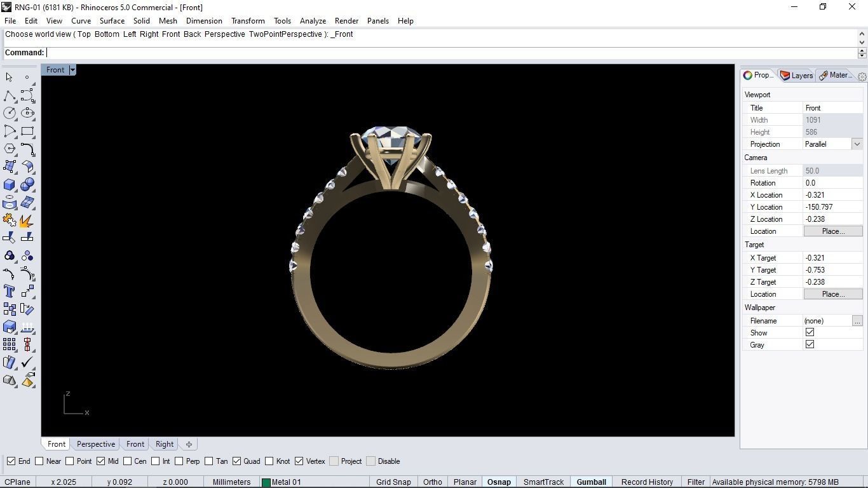Click the Metal 01 layer swatch

tap(266, 482)
